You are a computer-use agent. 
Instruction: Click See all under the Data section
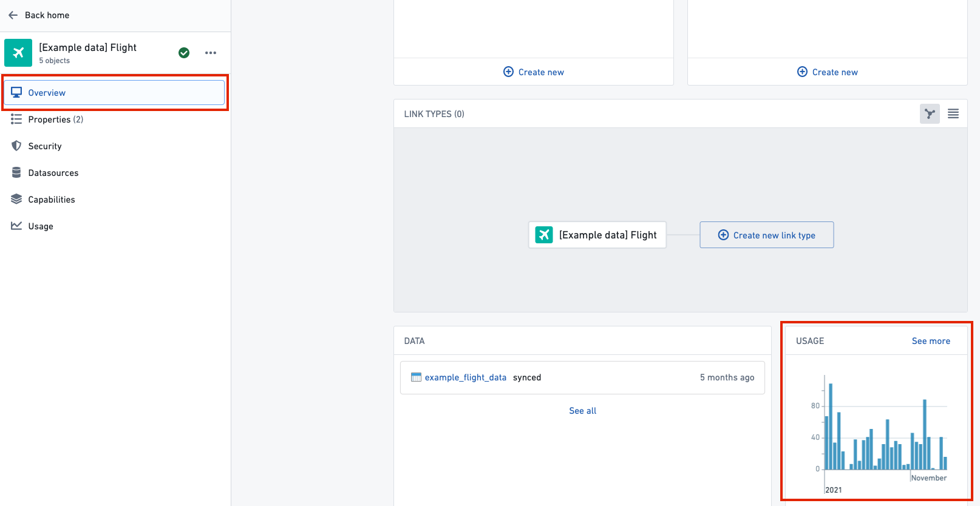click(583, 411)
